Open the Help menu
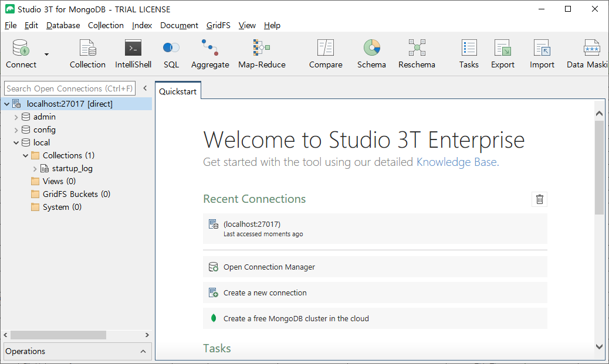Viewport: 609px width, 364px height. click(x=272, y=25)
